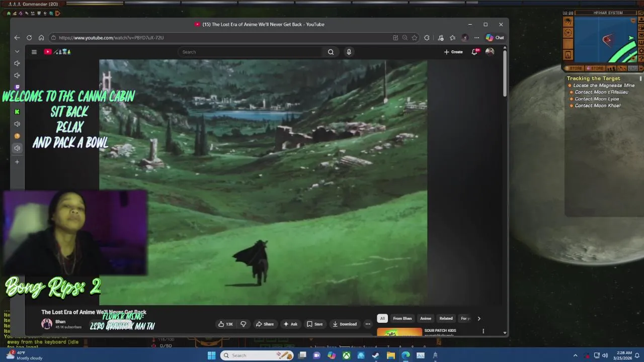The image size is (644, 362).
Task: Go back in the browser
Action: pos(17,38)
